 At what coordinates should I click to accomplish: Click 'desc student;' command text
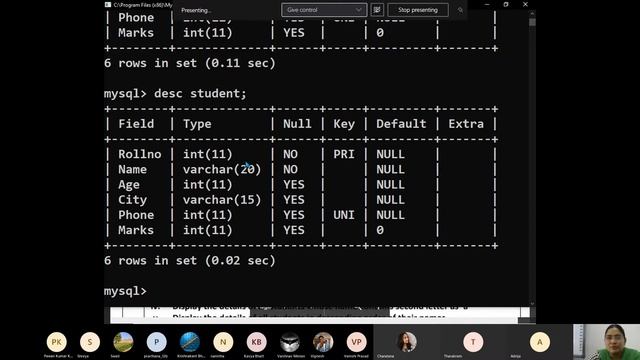200,93
